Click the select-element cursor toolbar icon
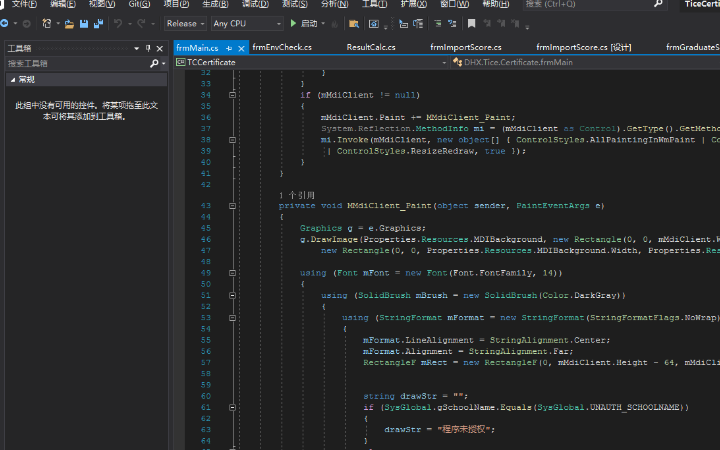The image size is (720, 450). (404, 24)
